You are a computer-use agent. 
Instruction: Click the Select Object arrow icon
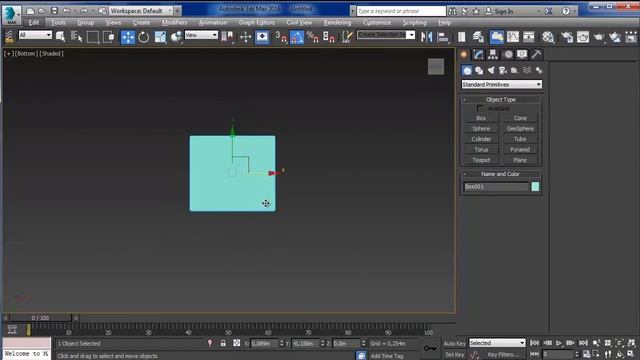(x=60, y=37)
